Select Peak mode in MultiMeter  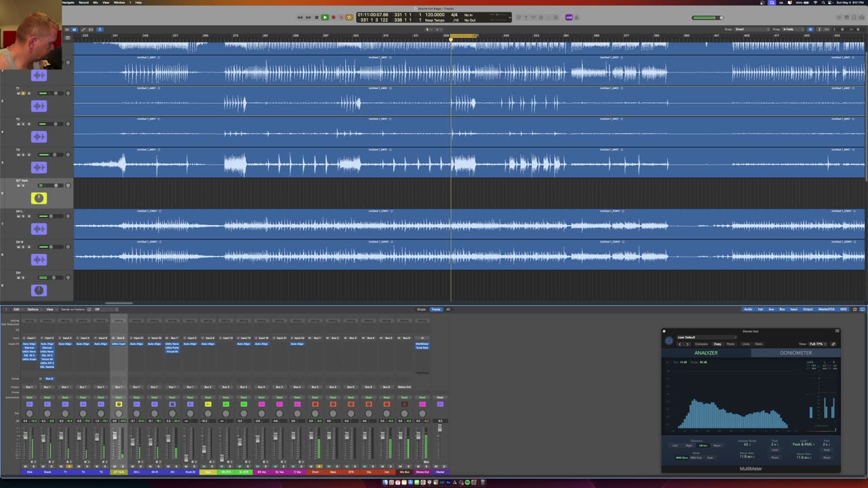710,457
